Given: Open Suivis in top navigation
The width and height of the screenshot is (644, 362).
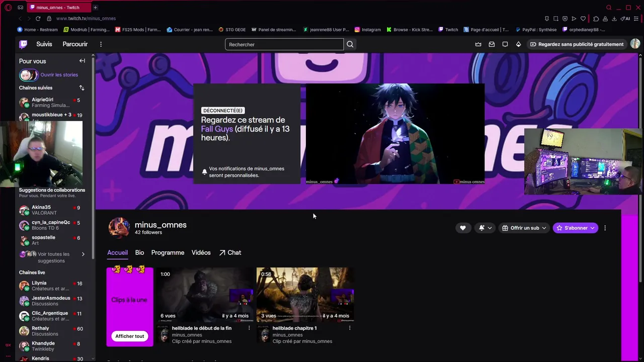Looking at the screenshot, I should tap(44, 44).
